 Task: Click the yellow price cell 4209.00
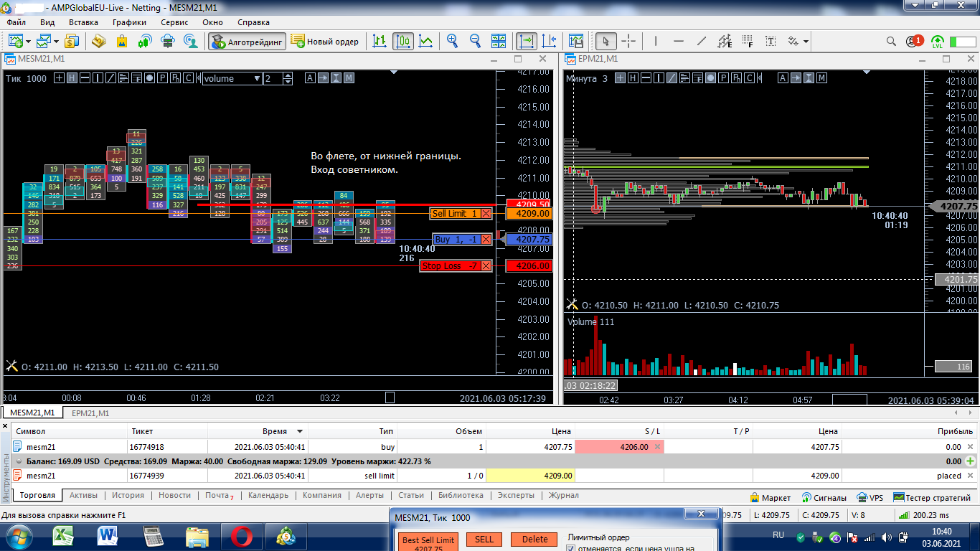pyautogui.click(x=530, y=475)
